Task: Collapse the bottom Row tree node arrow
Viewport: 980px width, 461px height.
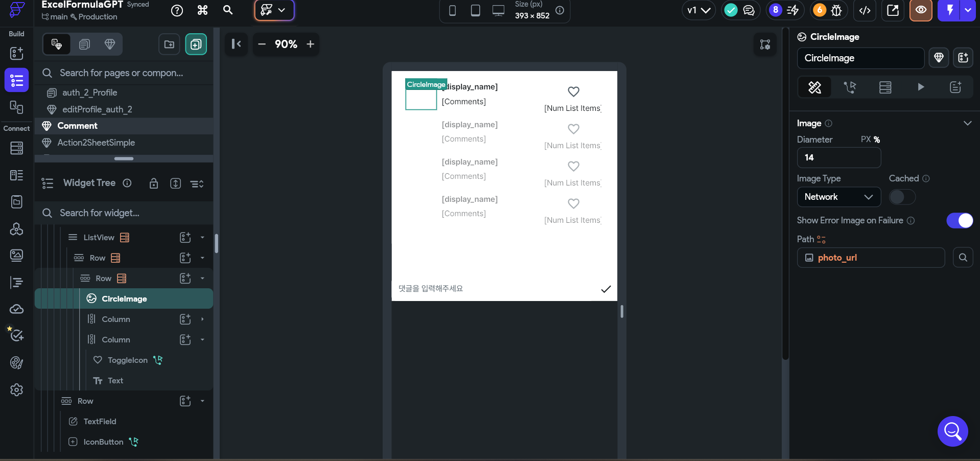Action: [x=202, y=401]
